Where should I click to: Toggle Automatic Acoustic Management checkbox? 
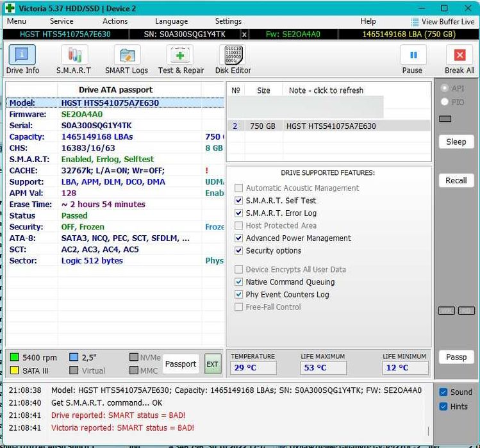[238, 188]
